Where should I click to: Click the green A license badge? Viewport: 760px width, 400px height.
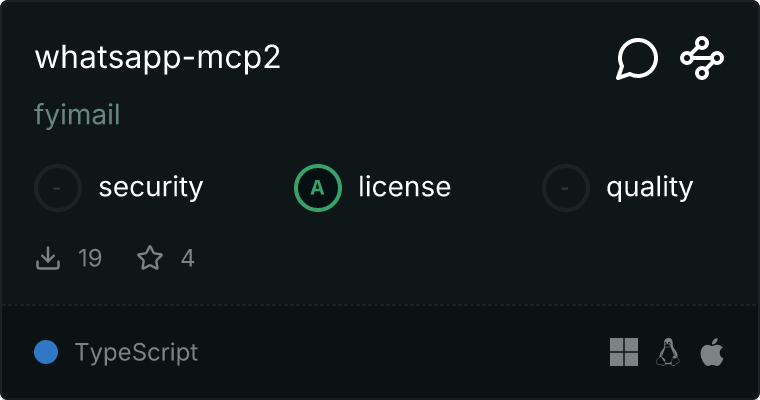[x=318, y=188]
